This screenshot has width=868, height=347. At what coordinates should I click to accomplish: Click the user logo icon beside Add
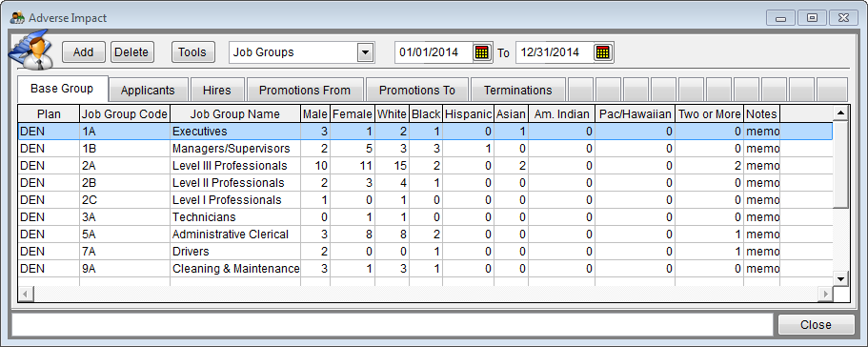(x=31, y=50)
